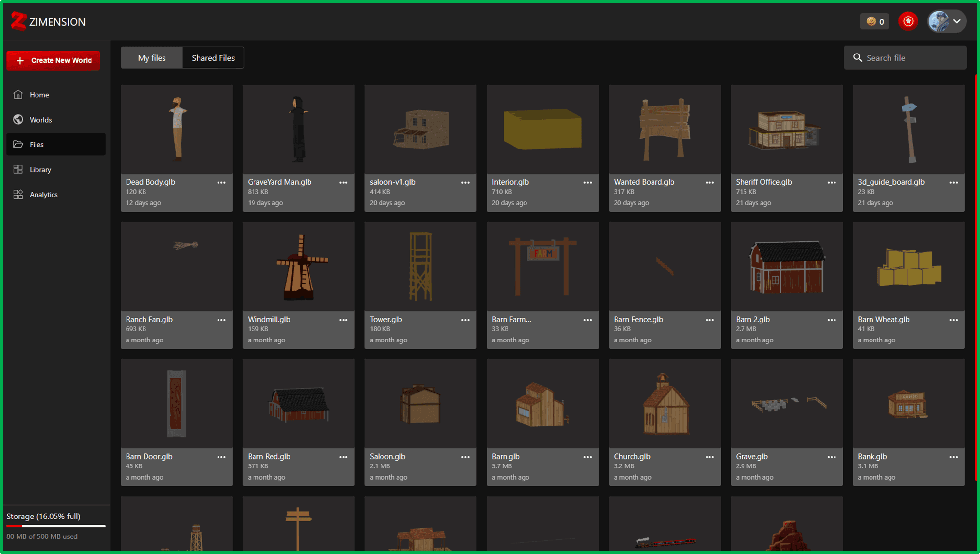The height and width of the screenshot is (554, 980).
Task: Open options for Wanted Board.glb
Action: point(710,182)
